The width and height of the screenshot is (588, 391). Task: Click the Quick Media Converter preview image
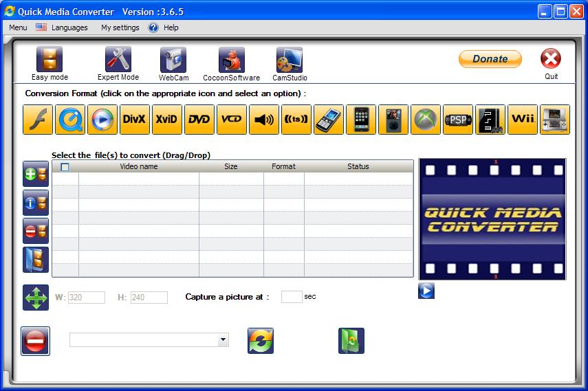[x=492, y=219]
